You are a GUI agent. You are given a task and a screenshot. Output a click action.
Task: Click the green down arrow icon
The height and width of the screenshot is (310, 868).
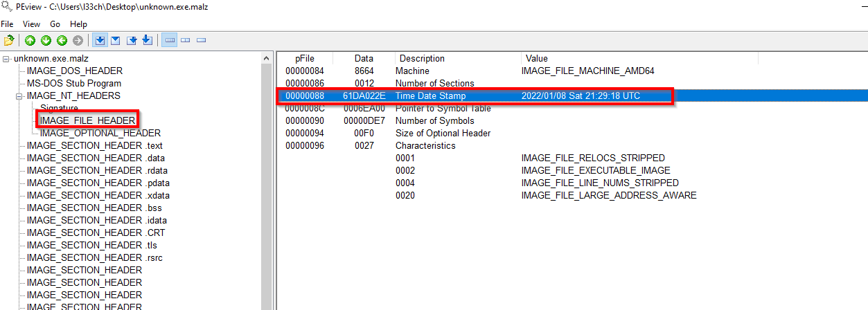click(46, 40)
